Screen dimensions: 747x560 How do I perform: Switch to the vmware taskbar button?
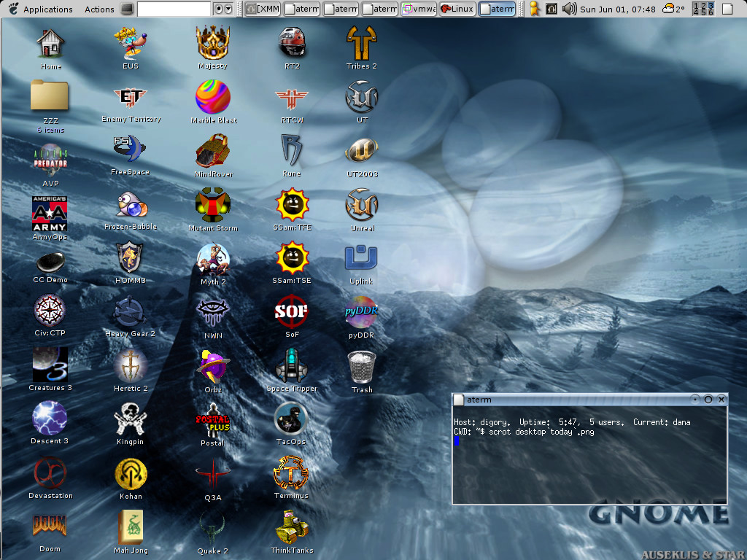tap(419, 9)
